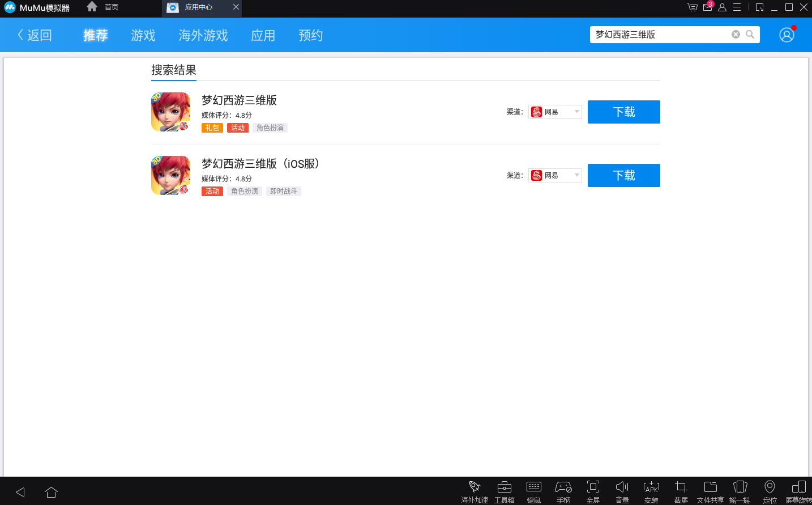Click the Android home button

pos(51,492)
